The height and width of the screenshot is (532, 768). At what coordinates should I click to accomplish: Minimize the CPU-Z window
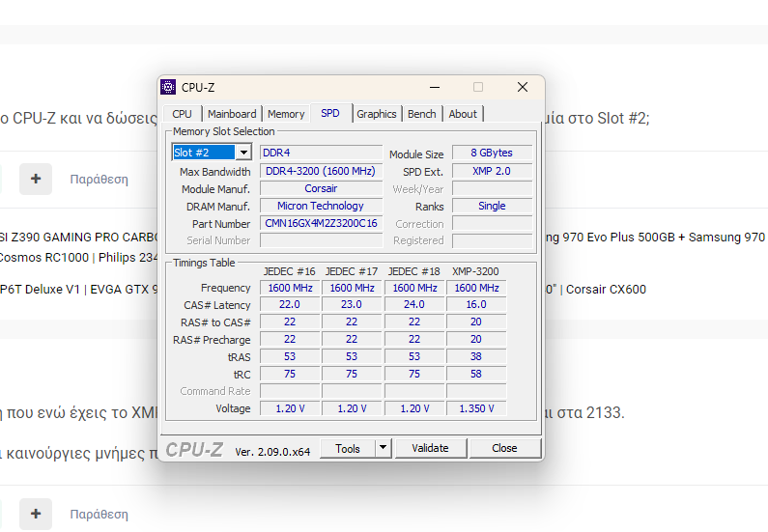click(435, 87)
